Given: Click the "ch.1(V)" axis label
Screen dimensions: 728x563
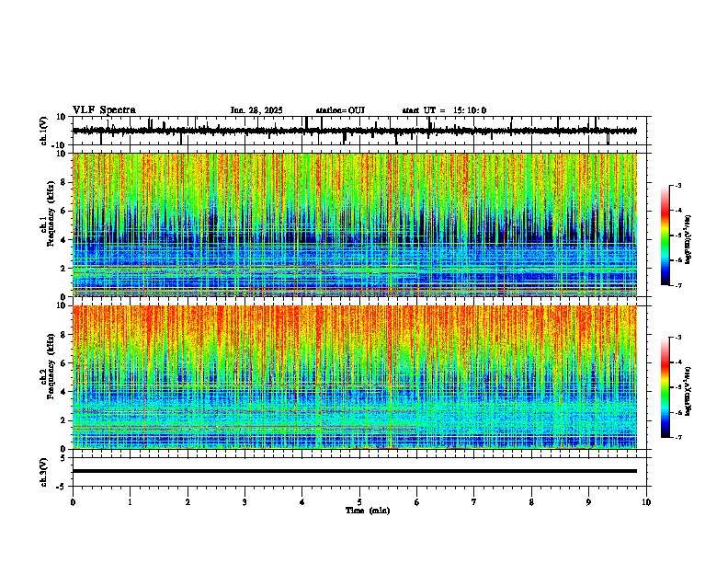Looking at the screenshot, I should point(44,132).
